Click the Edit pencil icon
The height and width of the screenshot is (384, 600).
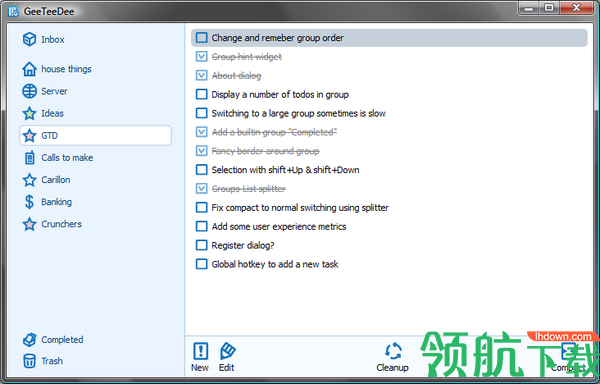tap(228, 351)
